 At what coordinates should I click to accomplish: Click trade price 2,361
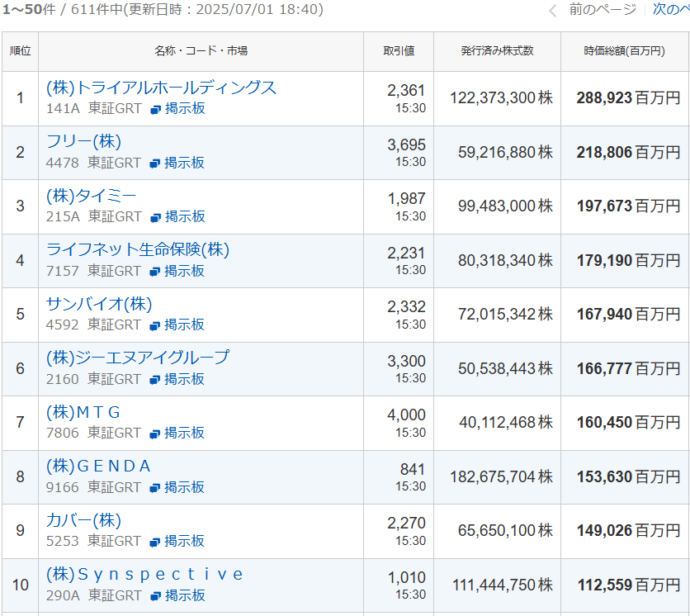406,91
